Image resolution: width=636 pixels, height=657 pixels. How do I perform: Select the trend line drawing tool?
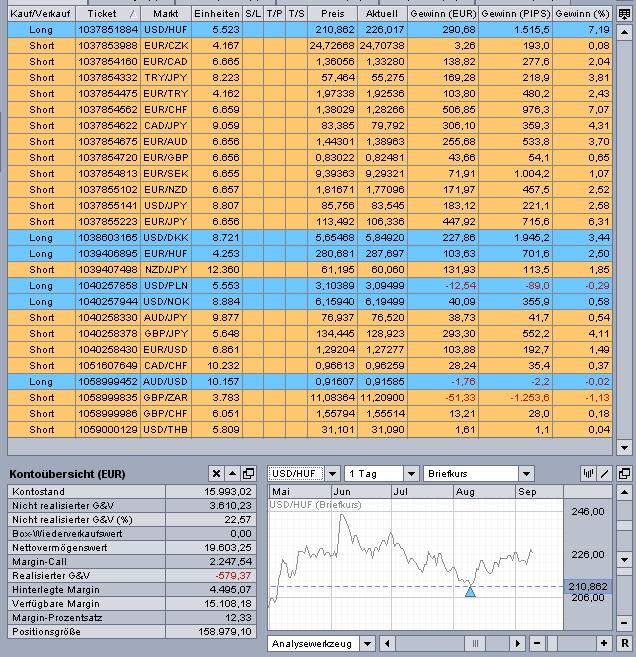pyautogui.click(x=604, y=474)
